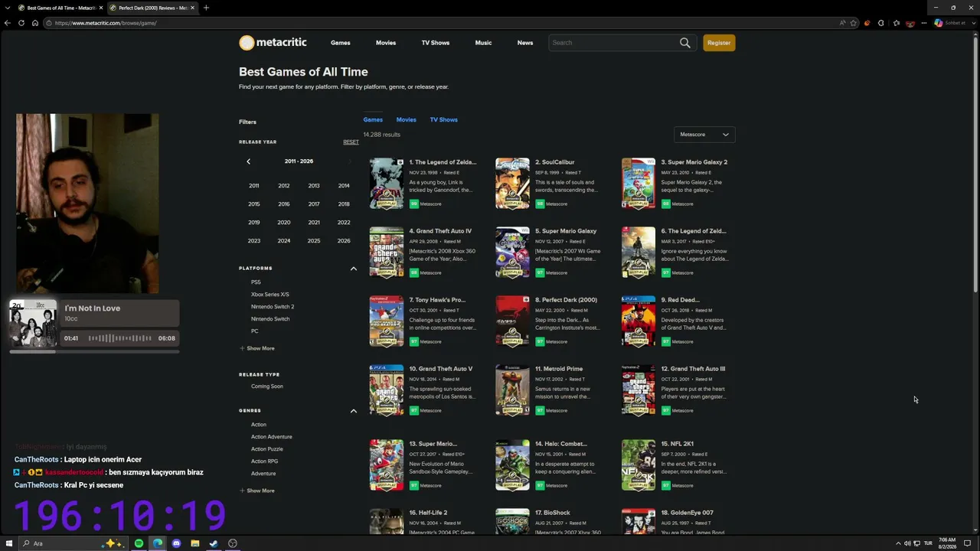Toggle the read aloud icon in address bar
This screenshot has width=980, height=551.
click(x=842, y=23)
